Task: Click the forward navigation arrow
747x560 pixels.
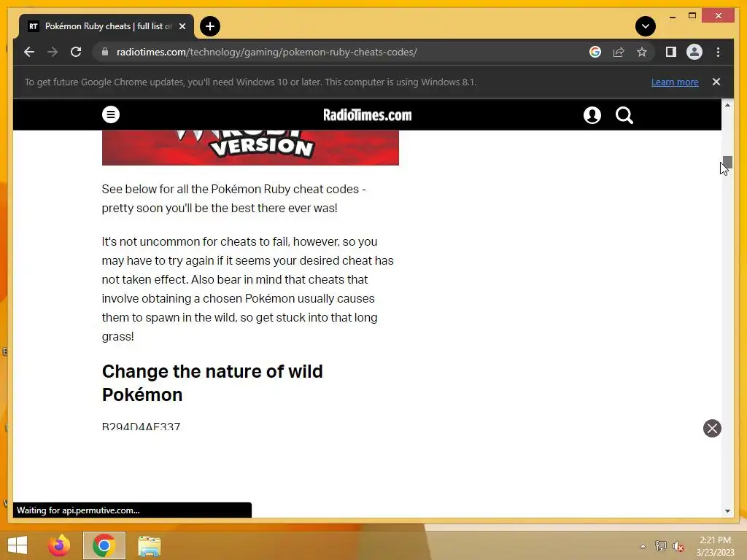Action: point(53,52)
